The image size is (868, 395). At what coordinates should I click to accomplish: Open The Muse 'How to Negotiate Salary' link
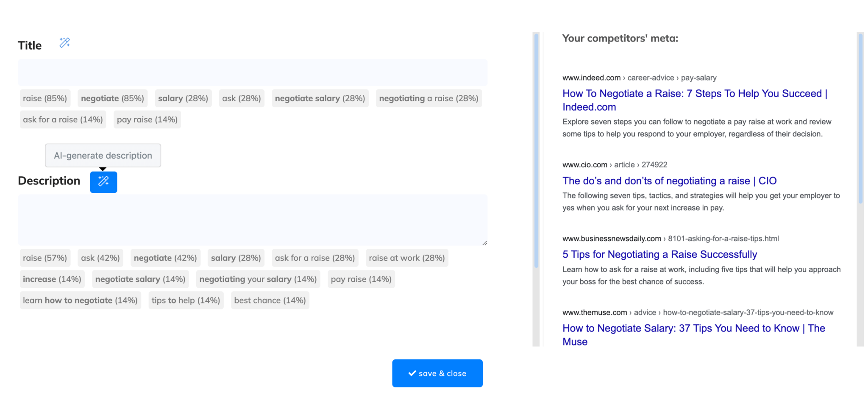693,328
